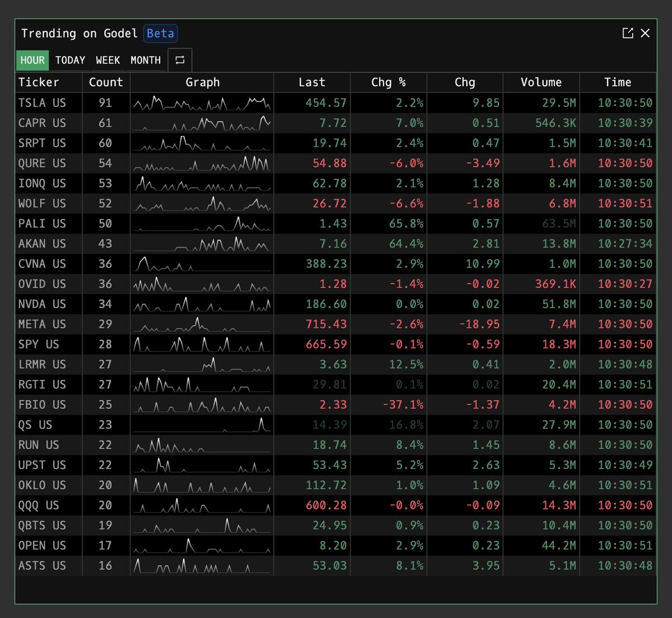Screen dimensions: 672x618
Task: Click the TSLA US sparkline graph
Action: tap(202, 103)
